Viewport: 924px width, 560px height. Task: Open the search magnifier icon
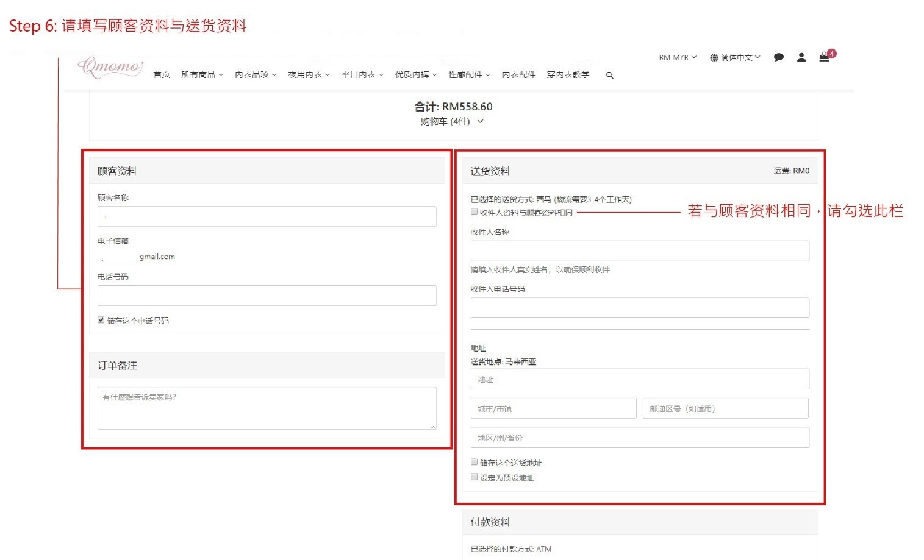pos(609,75)
